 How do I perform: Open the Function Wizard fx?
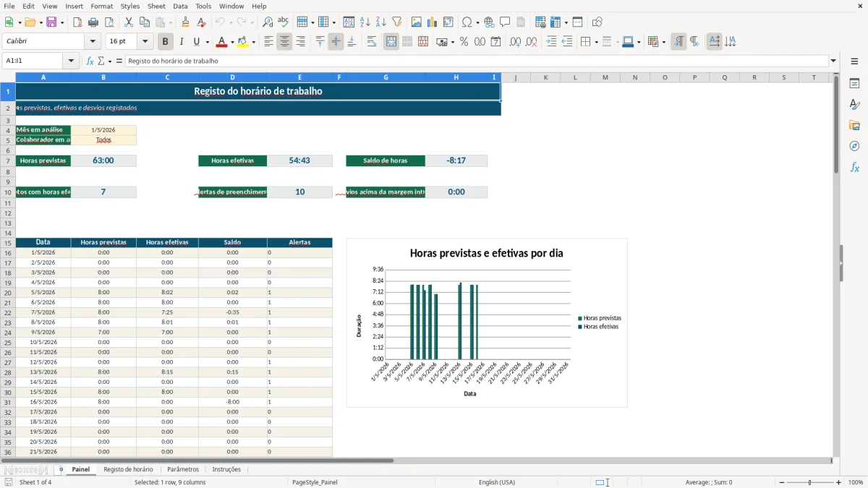90,61
